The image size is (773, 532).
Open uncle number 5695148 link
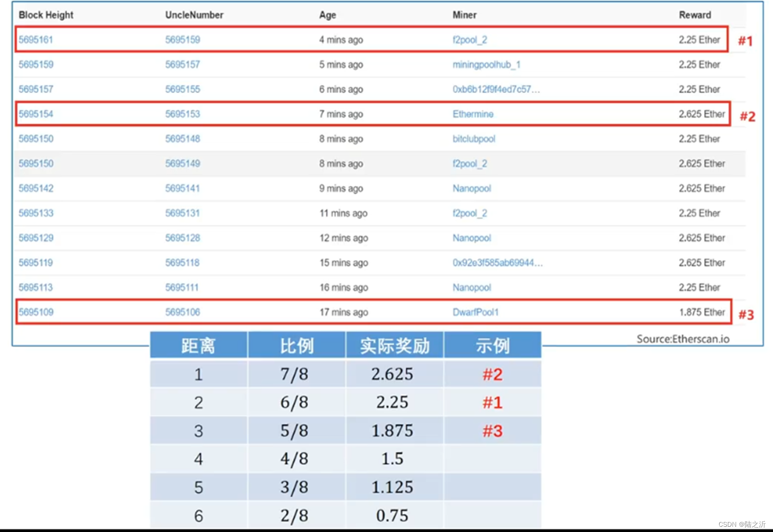[182, 139]
